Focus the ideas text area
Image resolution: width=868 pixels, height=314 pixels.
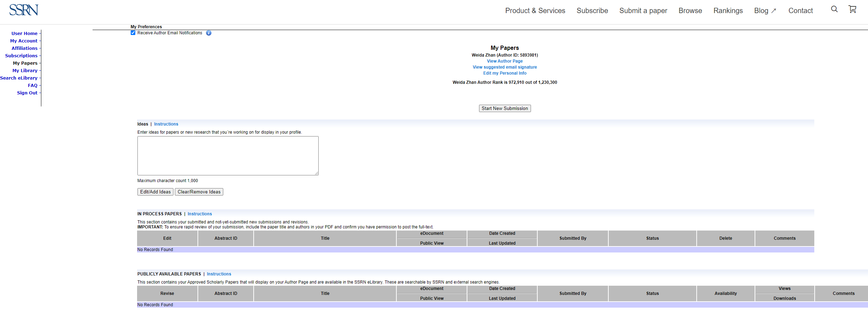[x=228, y=156]
